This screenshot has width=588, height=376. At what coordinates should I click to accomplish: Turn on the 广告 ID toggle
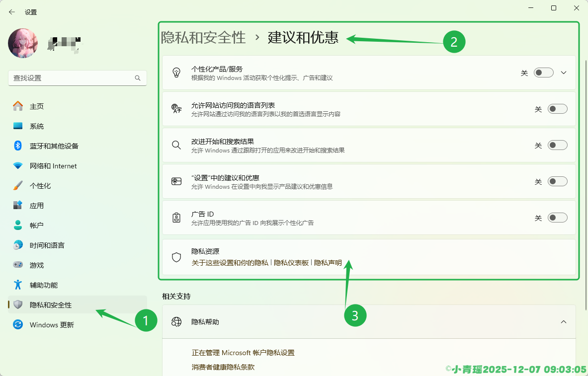[557, 218]
